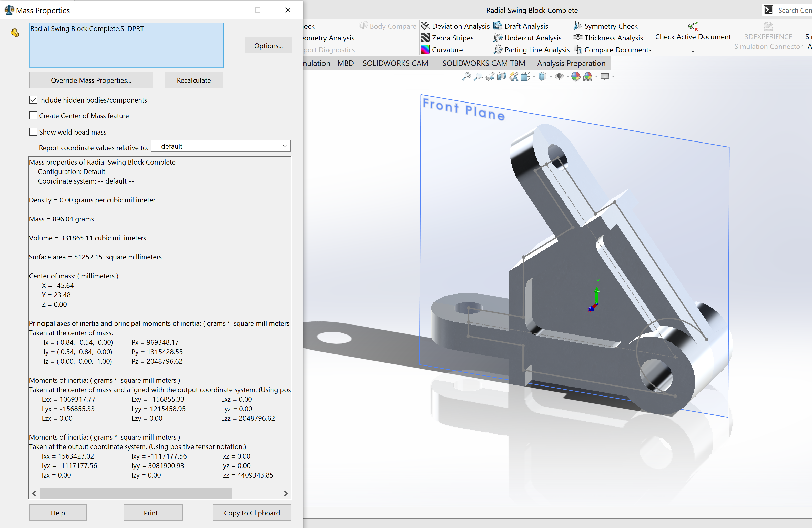Run the Symmetry Check tool

605,26
